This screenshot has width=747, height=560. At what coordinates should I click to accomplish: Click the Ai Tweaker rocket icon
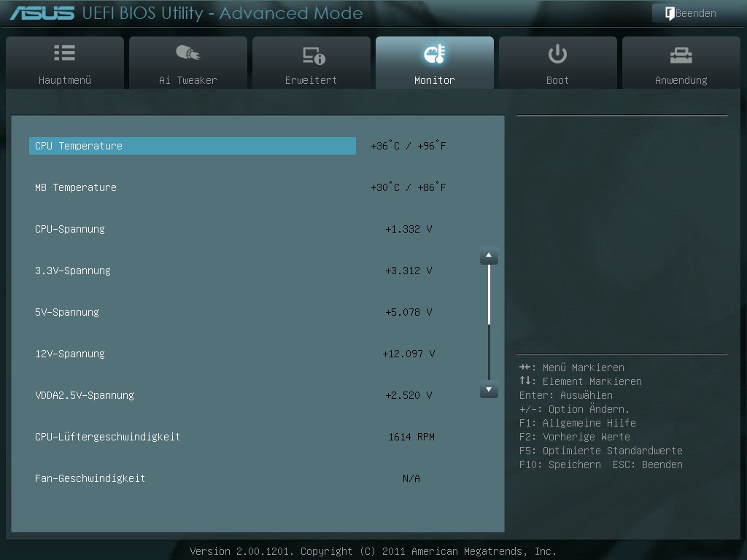(188, 52)
